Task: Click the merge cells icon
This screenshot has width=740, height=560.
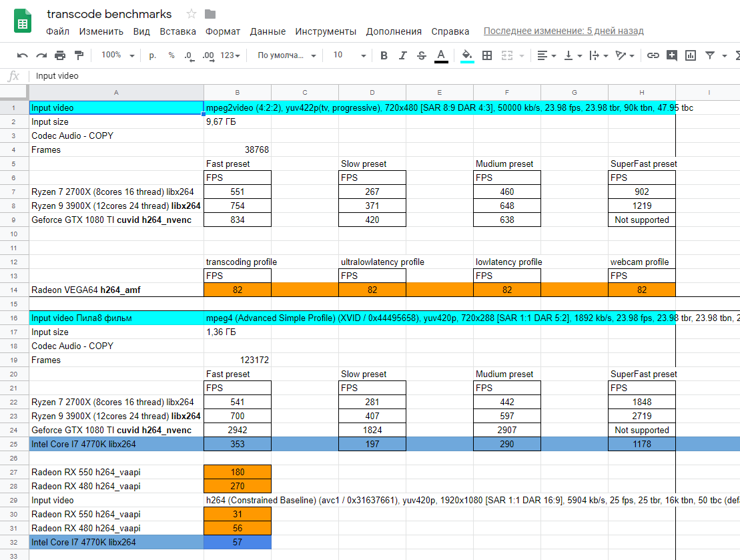Action: (507, 55)
